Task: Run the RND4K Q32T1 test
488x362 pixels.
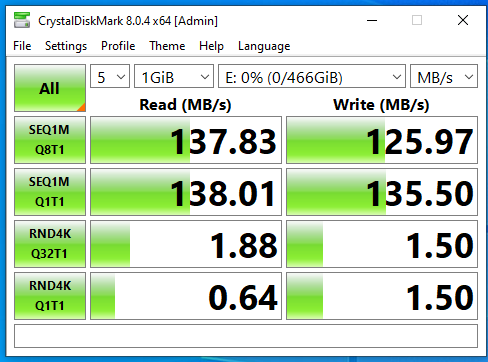Action: click(x=50, y=244)
